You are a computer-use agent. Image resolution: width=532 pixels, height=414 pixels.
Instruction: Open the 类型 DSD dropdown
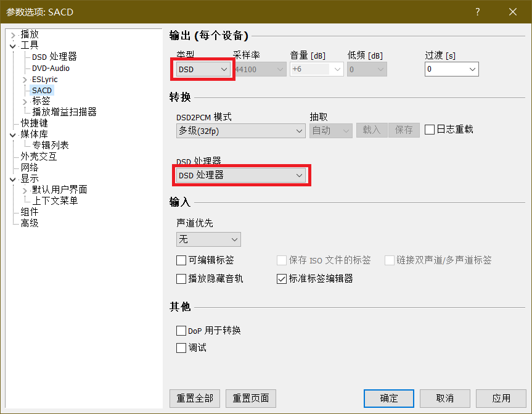(x=203, y=70)
